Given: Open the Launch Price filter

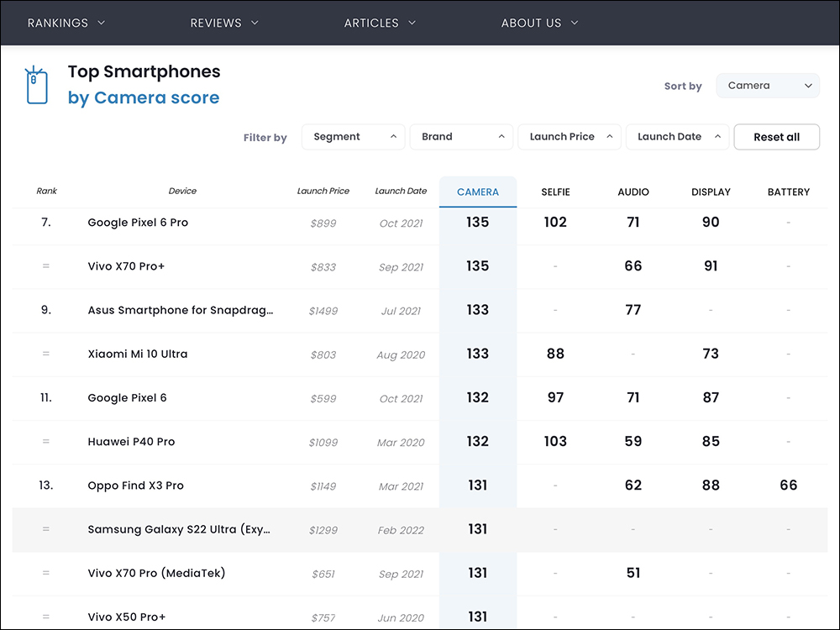Looking at the screenshot, I should click(569, 137).
